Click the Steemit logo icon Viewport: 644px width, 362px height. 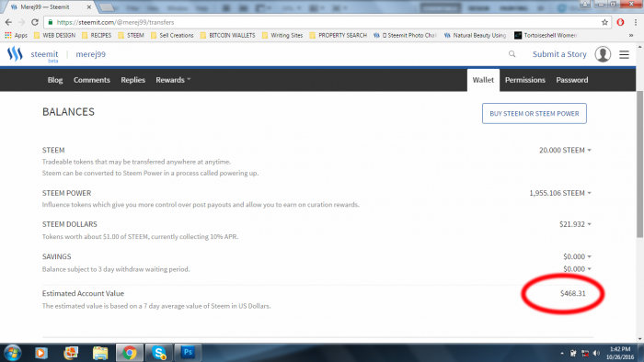click(x=15, y=53)
